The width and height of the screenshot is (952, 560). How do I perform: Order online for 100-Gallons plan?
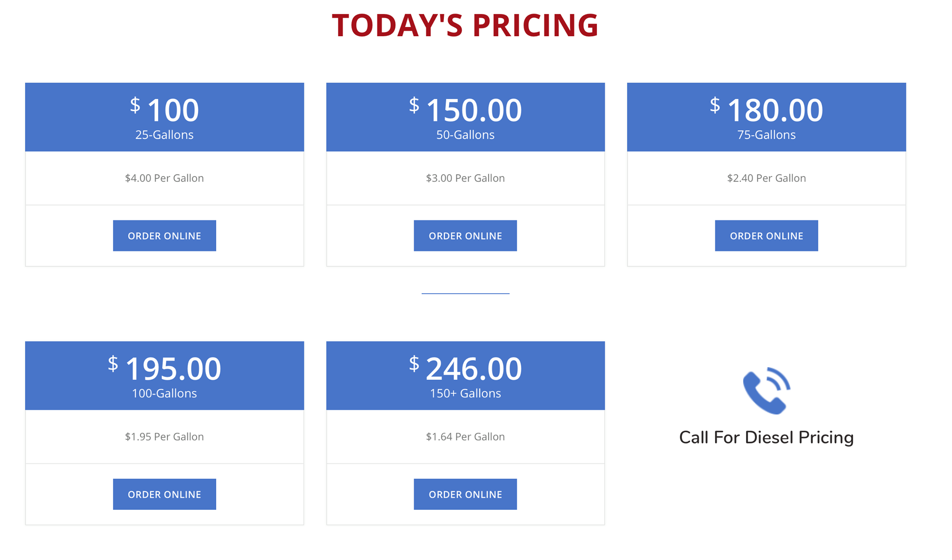tap(164, 494)
